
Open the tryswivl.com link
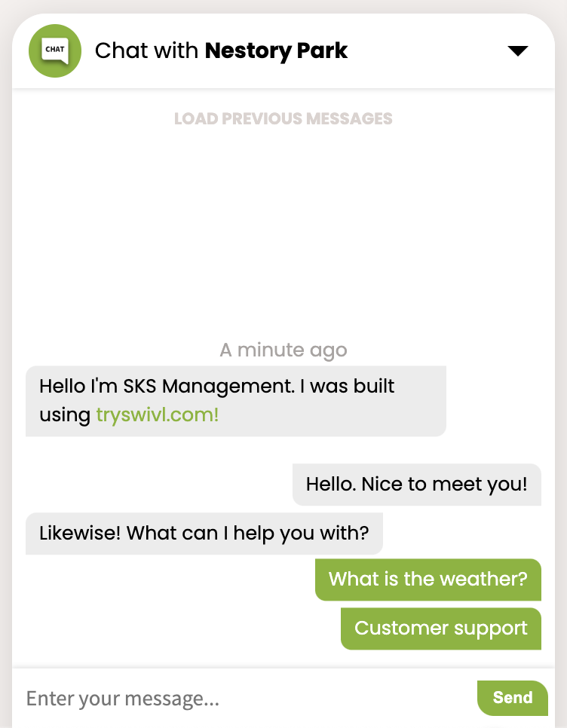click(158, 415)
